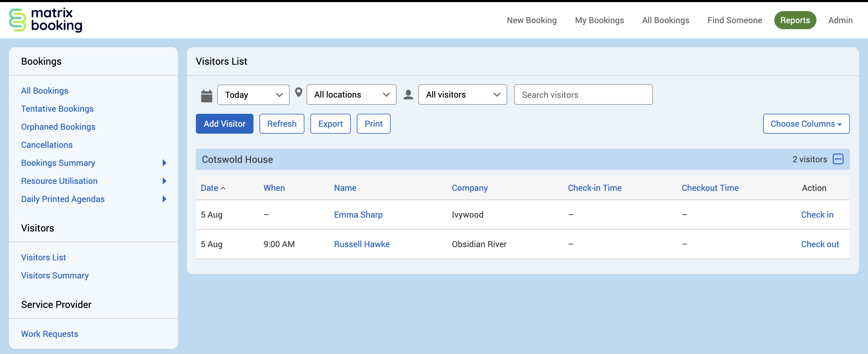Click the calendar icon beside Today
The width and height of the screenshot is (868, 354).
[206, 95]
